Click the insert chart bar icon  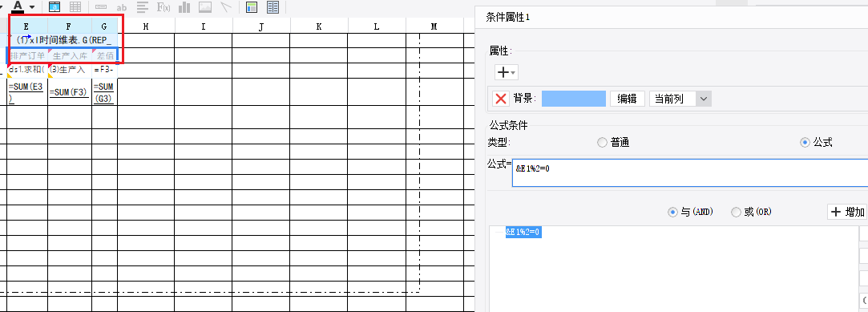[184, 6]
